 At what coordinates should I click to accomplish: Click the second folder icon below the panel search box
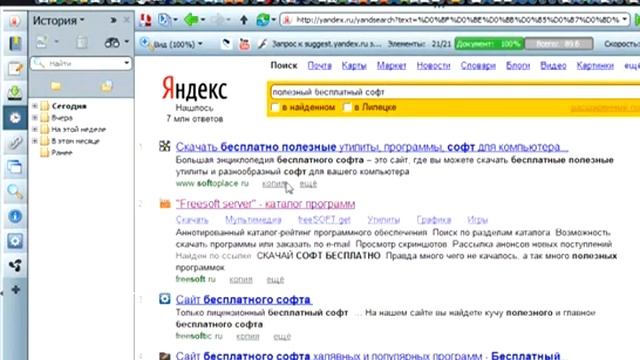coord(107,86)
